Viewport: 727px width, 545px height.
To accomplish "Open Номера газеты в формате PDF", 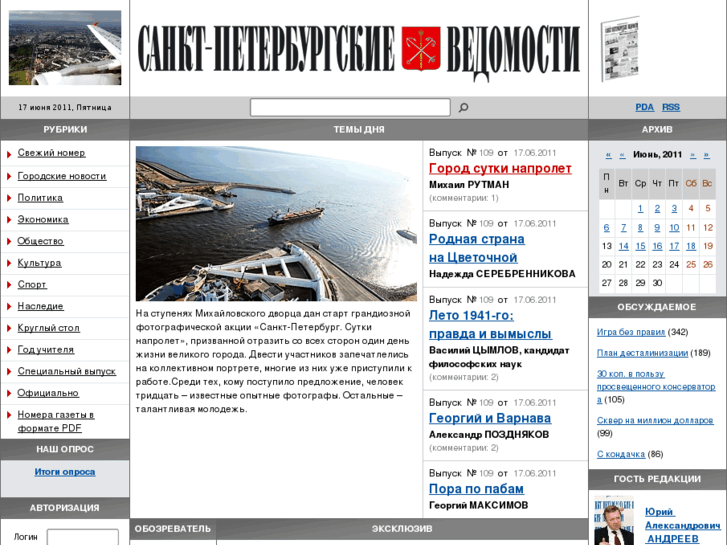I will (x=56, y=422).
